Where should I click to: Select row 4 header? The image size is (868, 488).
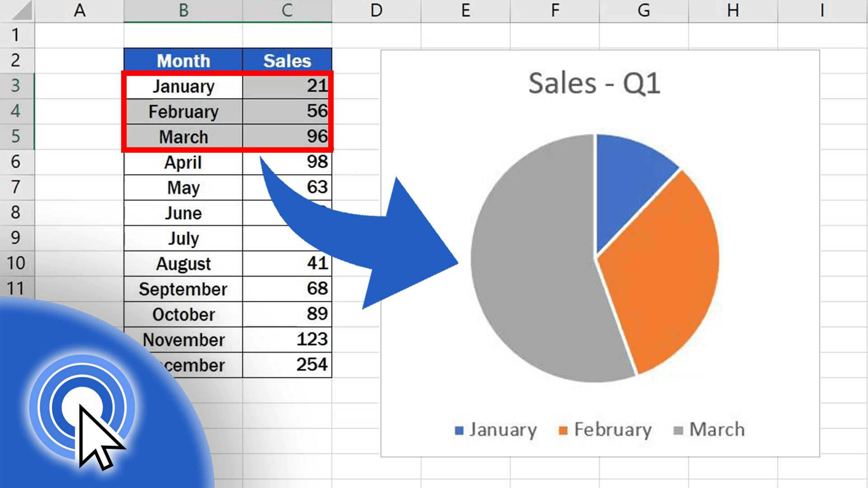[x=17, y=111]
